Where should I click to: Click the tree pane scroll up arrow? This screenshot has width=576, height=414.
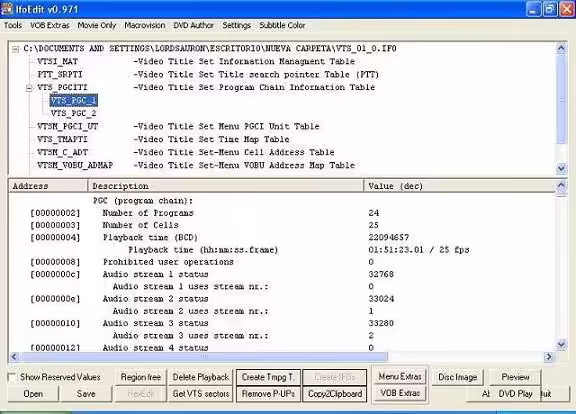click(561, 48)
